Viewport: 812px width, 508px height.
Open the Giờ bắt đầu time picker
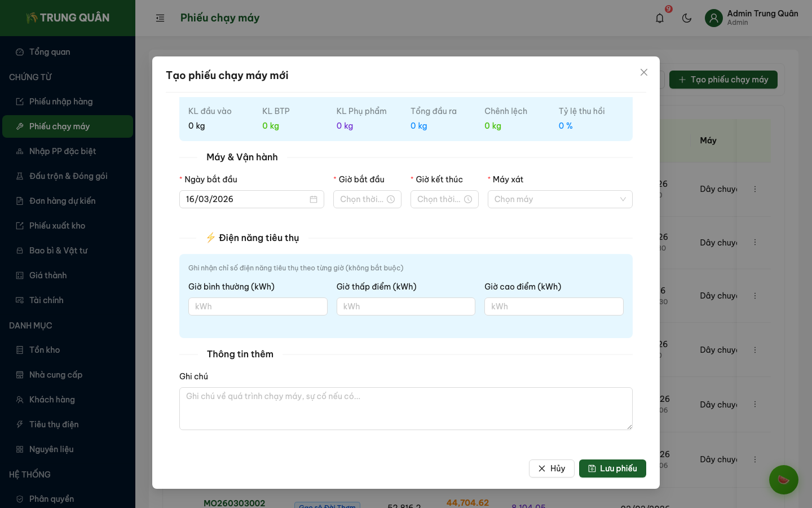click(x=367, y=199)
